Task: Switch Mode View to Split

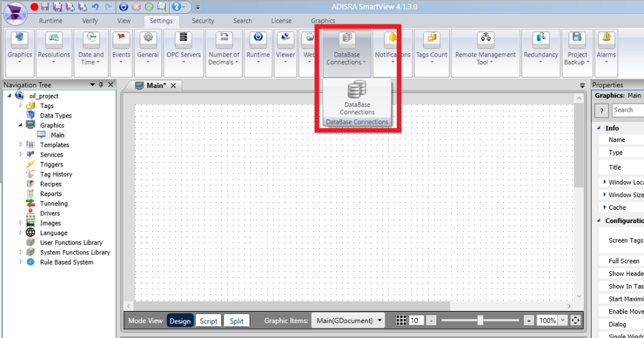Action: click(x=236, y=321)
